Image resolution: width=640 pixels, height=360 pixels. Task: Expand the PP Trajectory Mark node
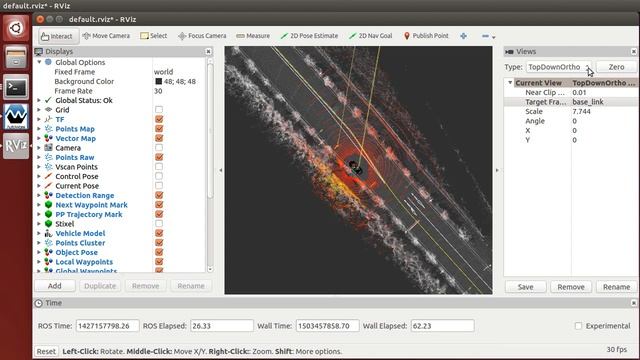39,214
